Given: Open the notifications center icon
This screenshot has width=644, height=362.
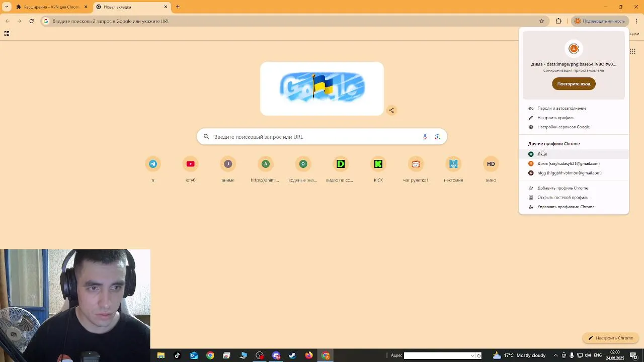Looking at the screenshot, I should 633,355.
